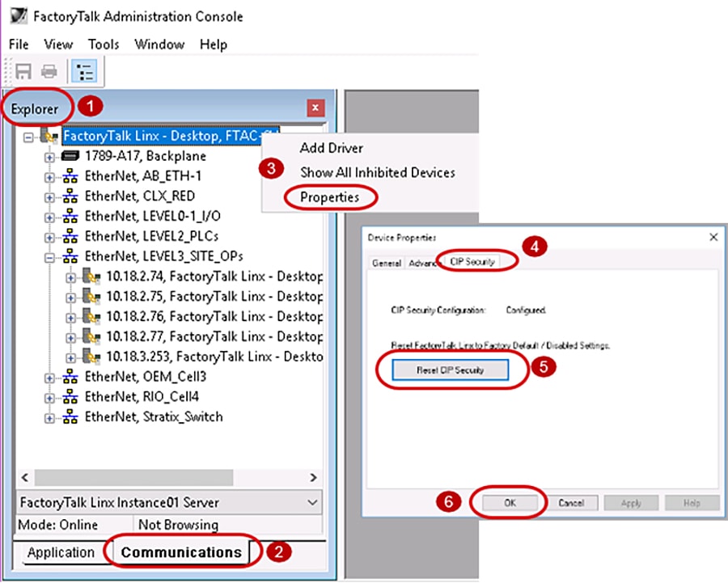Open the General tab in Device Properties
Image resolution: width=728 pixels, height=583 pixels.
[387, 263]
